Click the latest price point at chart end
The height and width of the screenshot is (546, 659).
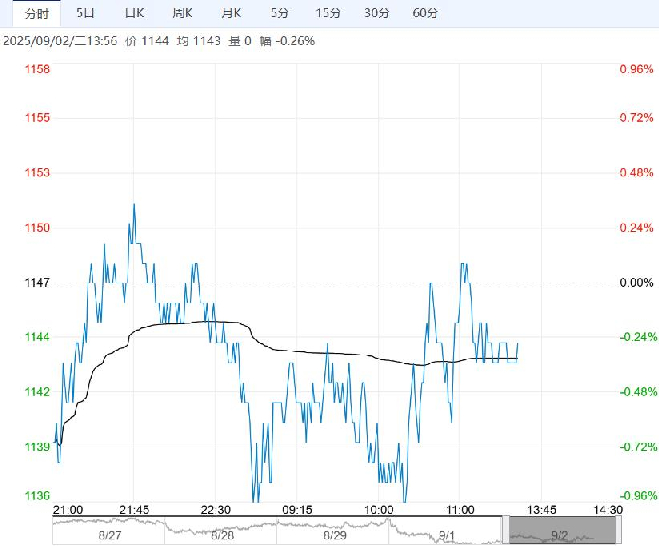(x=517, y=343)
